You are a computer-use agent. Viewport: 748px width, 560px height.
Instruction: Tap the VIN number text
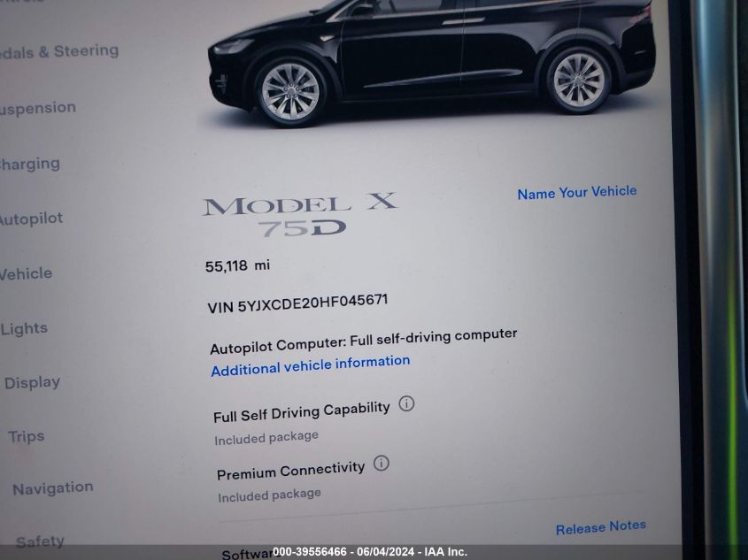click(297, 303)
